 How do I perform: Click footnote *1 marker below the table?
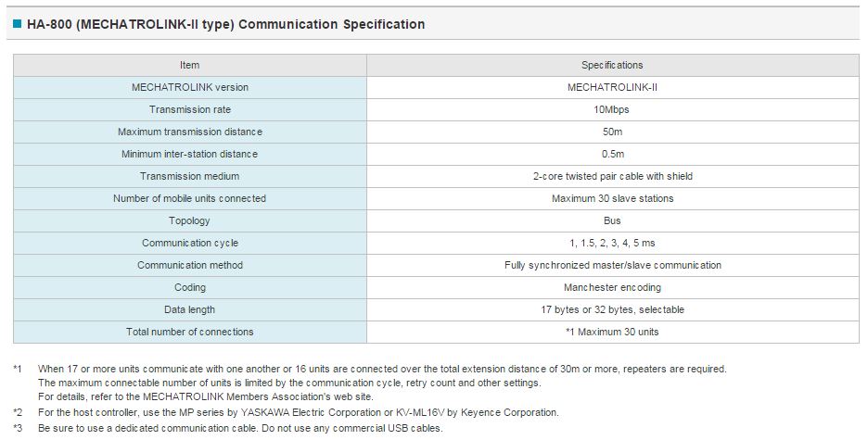click(18, 369)
